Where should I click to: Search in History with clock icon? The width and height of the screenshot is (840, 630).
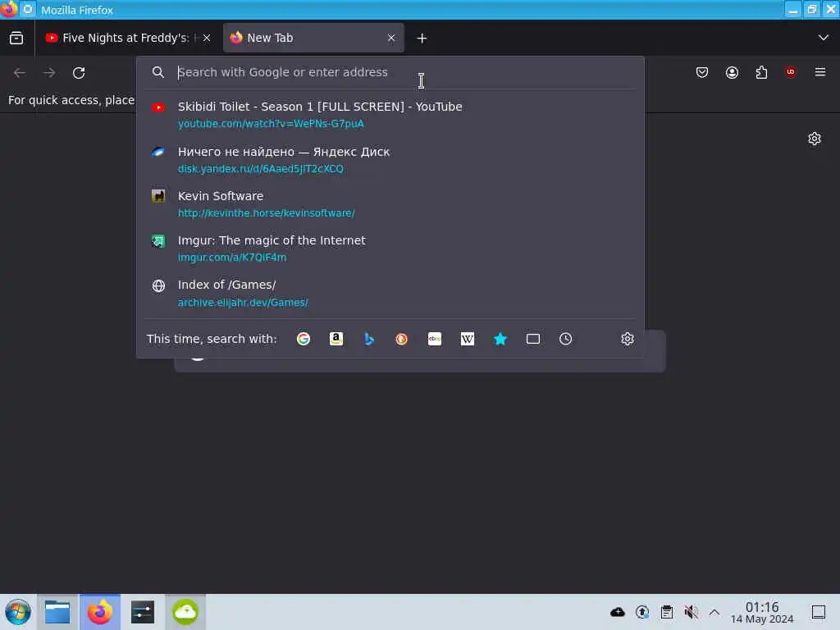point(566,339)
